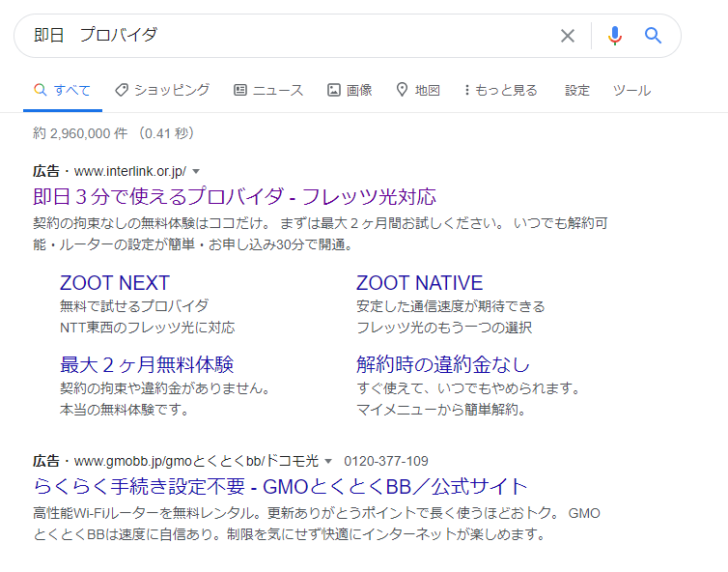This screenshot has width=728, height=572.
Task: Click the magnifier icon beside すべて
Action: point(41,90)
